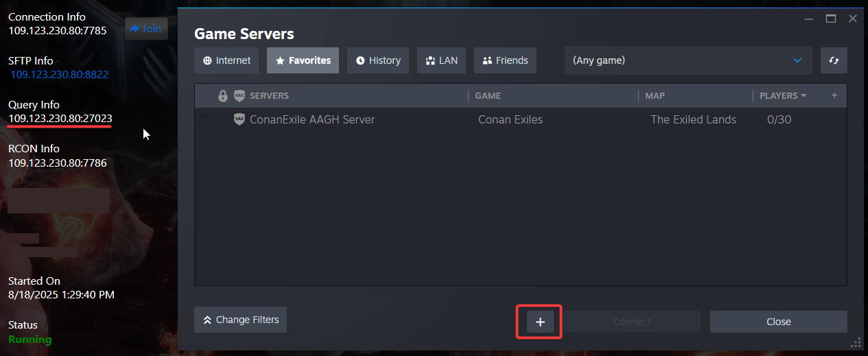Open the Friends tab
Viewport: 868px width, 356px height.
click(x=505, y=60)
